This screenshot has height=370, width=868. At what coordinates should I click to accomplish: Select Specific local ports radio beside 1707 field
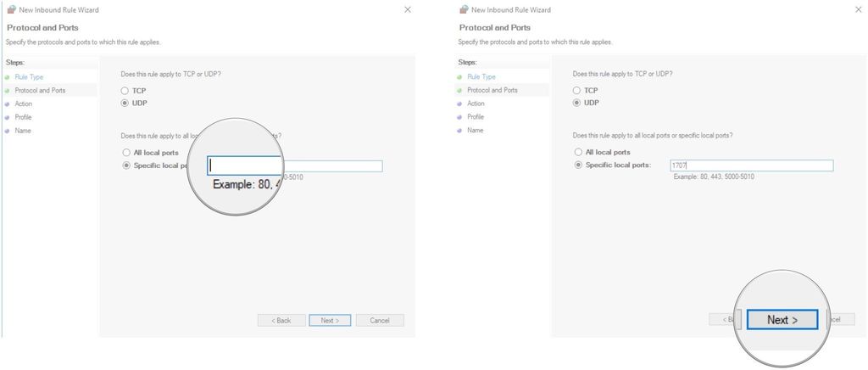coord(578,165)
